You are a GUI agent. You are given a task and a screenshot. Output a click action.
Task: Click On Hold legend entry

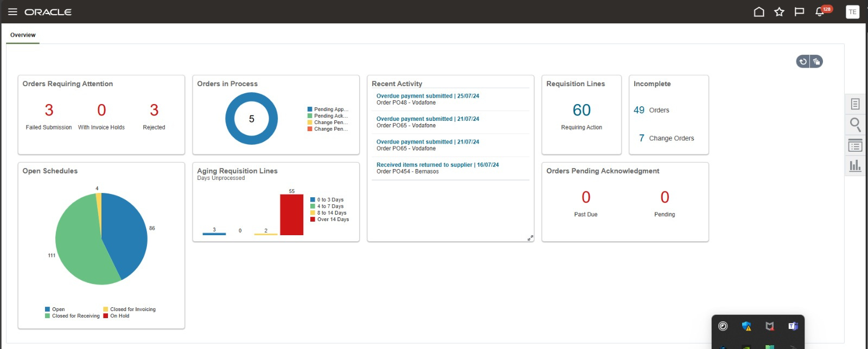[x=116, y=316]
